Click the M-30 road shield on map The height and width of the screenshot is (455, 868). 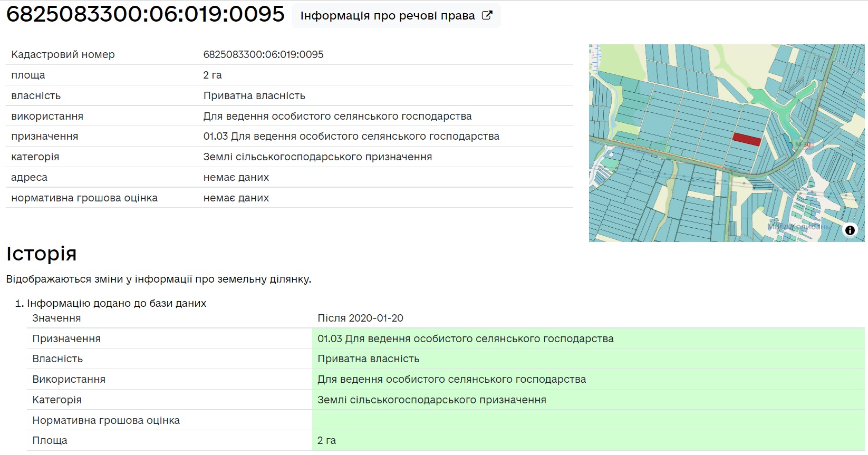[803, 144]
